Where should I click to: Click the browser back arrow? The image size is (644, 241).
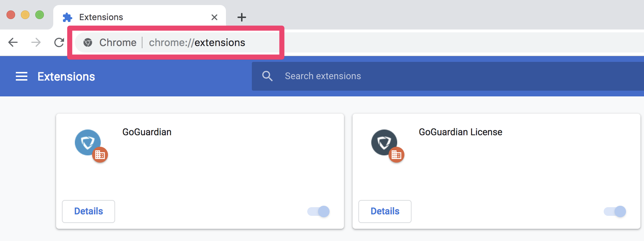(13, 42)
